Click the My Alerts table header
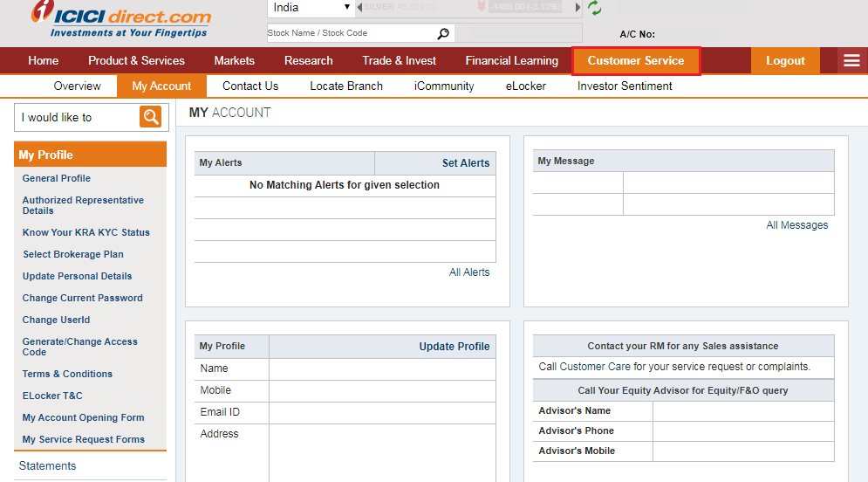Screen dimensions: 868x482 pos(284,163)
